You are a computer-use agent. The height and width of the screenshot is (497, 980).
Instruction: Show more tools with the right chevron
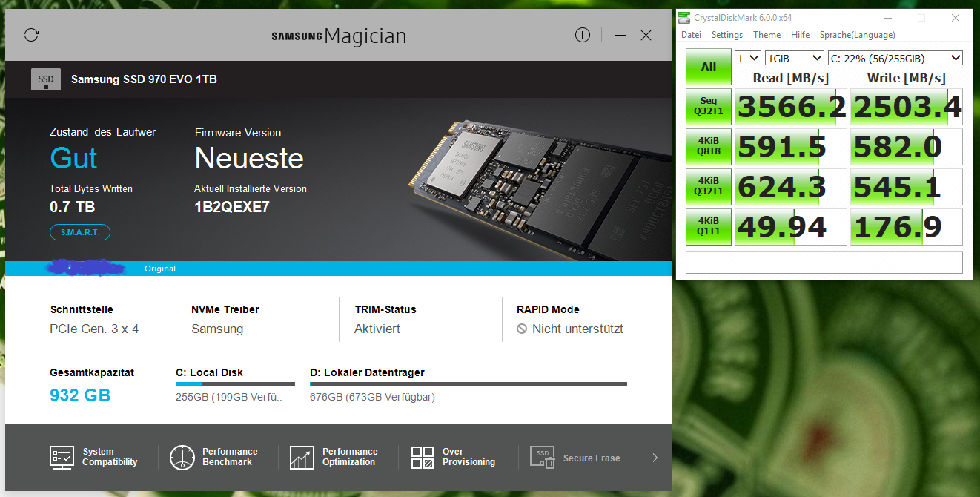(x=655, y=458)
